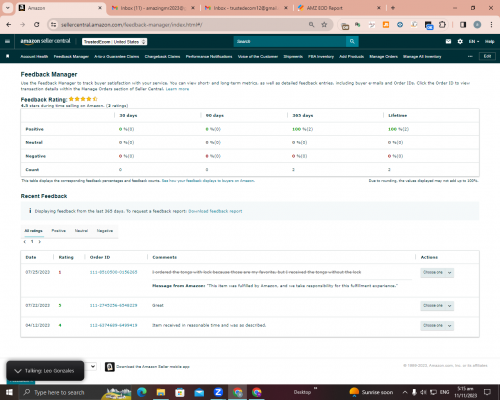Open Manage Orders in the nav bar
The height and width of the screenshot is (400, 500).
click(x=384, y=57)
